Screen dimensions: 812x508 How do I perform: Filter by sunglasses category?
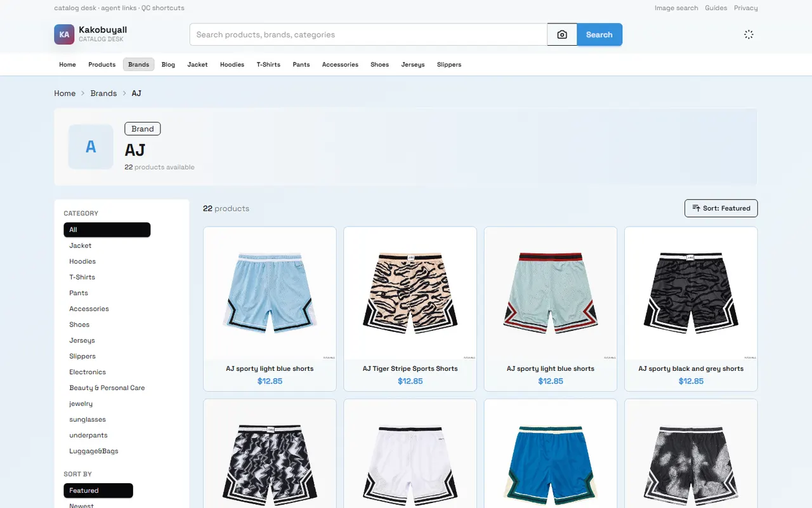coord(88,420)
